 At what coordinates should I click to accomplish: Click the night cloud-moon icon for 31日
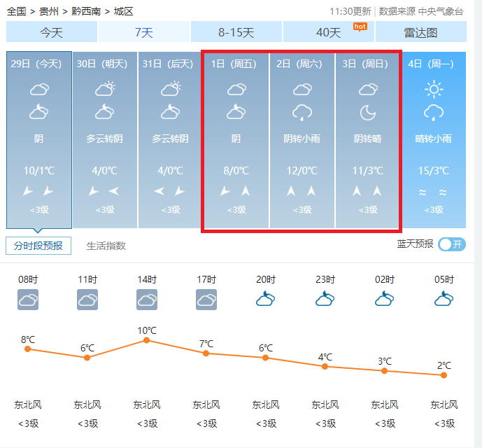click(x=170, y=112)
